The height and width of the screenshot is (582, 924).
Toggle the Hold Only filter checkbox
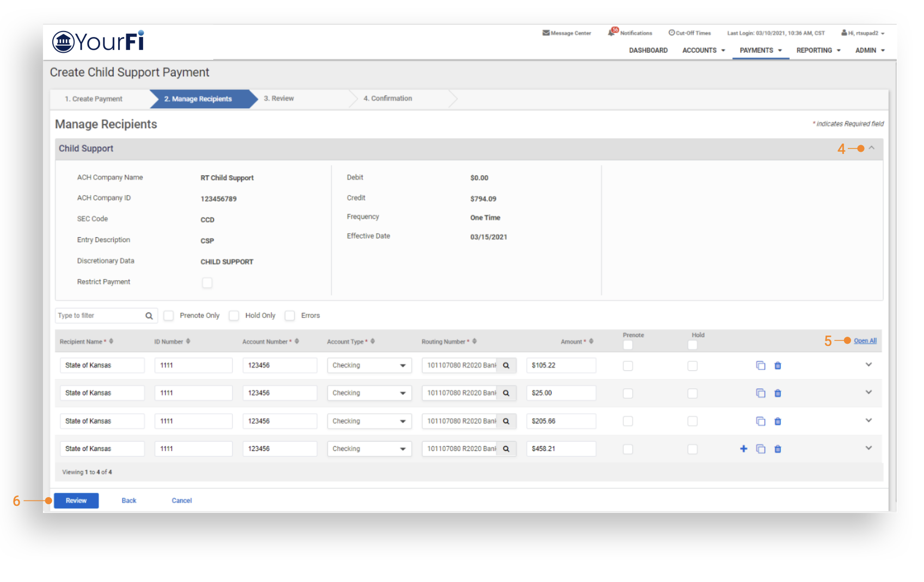tap(234, 316)
